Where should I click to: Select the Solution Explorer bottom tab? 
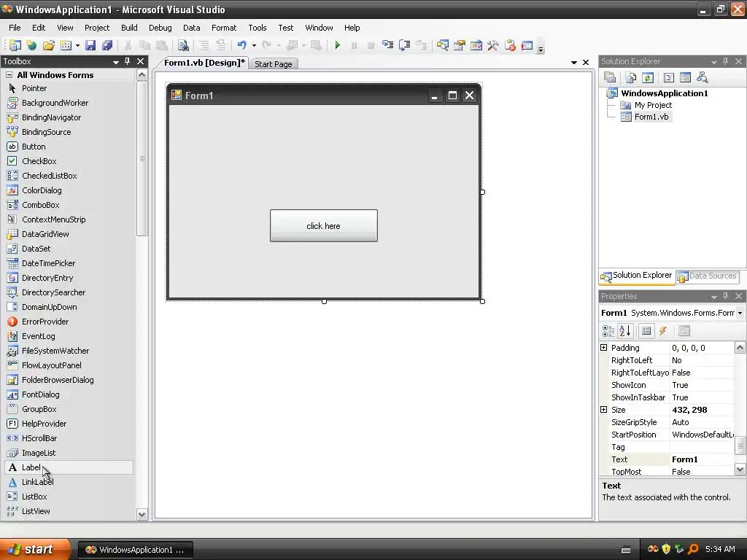pyautogui.click(x=637, y=276)
